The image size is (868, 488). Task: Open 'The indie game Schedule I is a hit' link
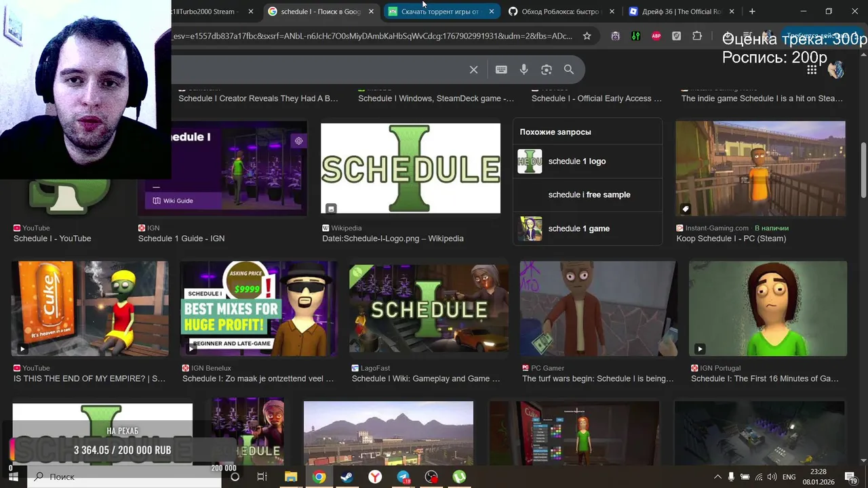pyautogui.click(x=762, y=98)
